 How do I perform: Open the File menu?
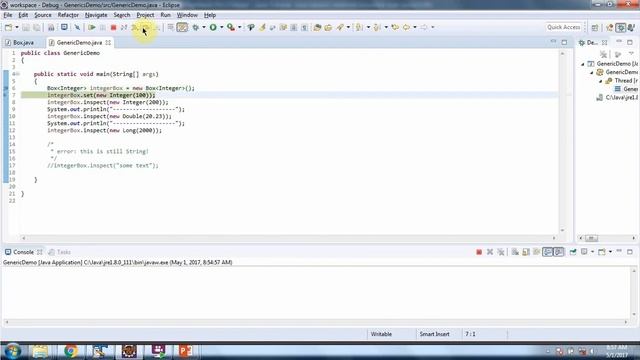8,15
